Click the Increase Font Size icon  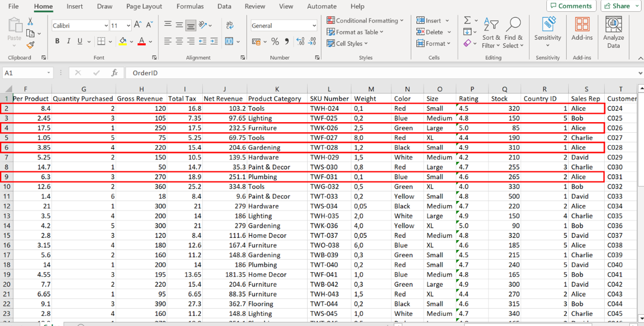(138, 25)
